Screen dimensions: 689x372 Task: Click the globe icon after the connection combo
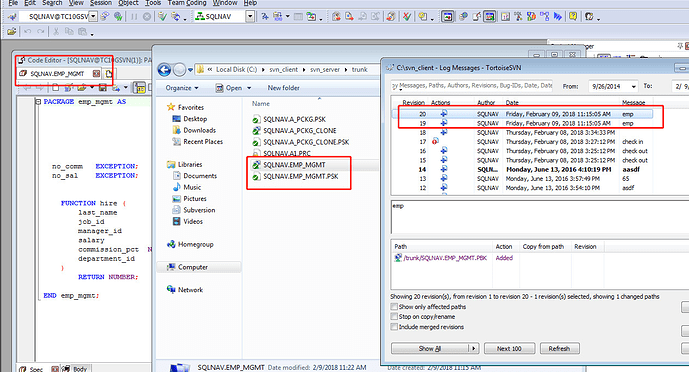click(x=118, y=17)
